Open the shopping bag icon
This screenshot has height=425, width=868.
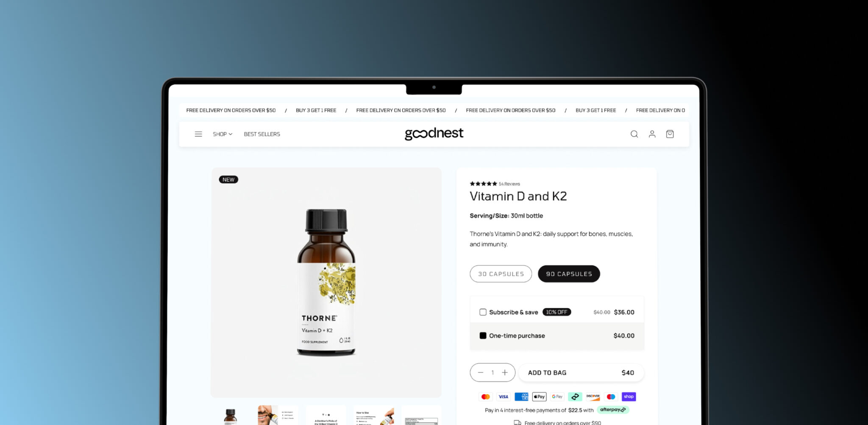click(x=670, y=134)
